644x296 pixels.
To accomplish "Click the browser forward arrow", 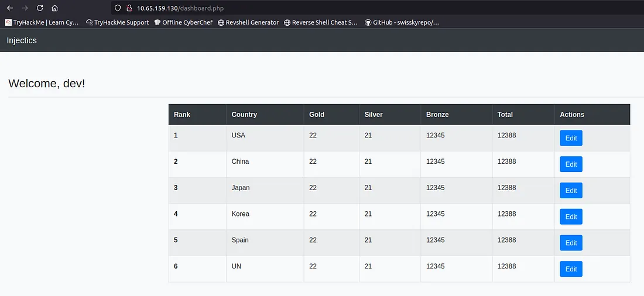I will [25, 8].
